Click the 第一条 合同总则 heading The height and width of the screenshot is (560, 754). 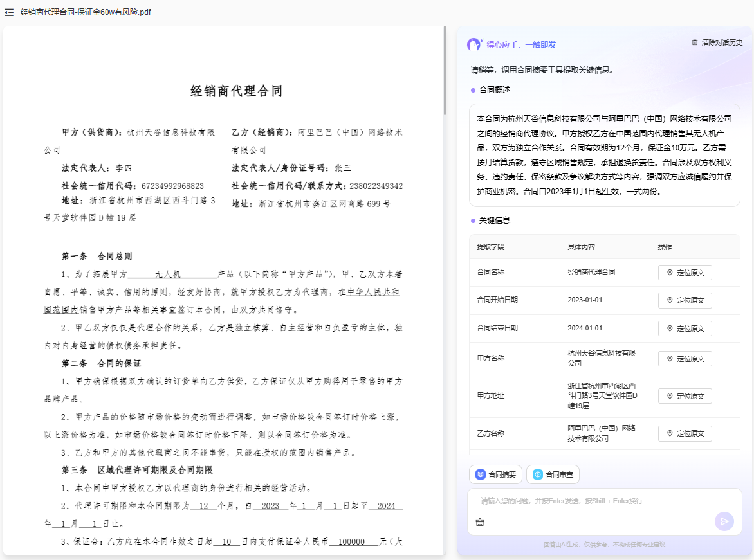point(97,256)
